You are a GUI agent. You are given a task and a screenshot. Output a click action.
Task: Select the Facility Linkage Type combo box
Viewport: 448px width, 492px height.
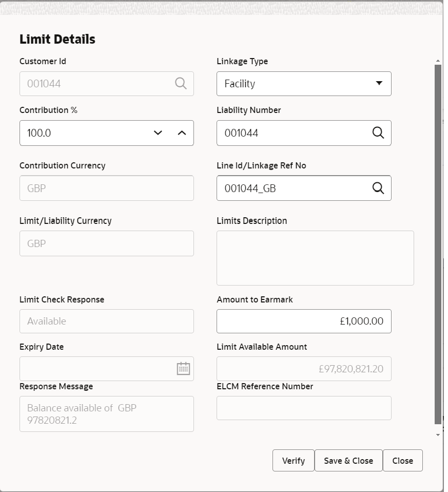(304, 84)
